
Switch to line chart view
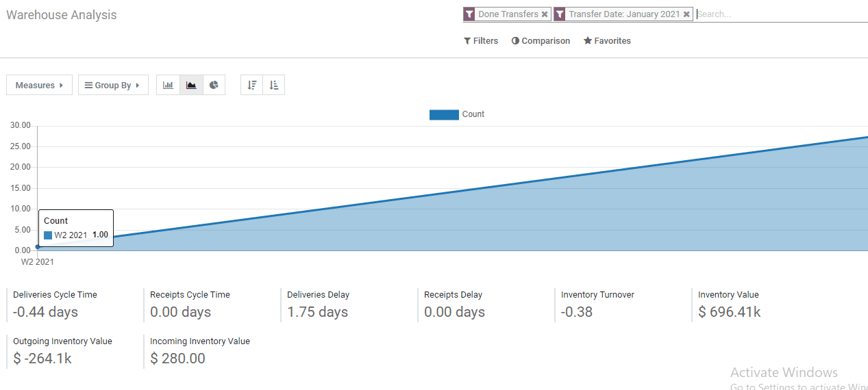[191, 85]
